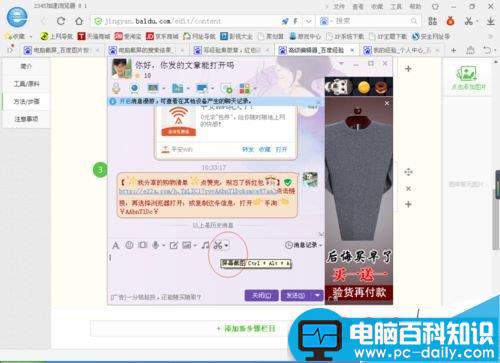
Task: Go to browser home page icon
Action: click(x=79, y=21)
